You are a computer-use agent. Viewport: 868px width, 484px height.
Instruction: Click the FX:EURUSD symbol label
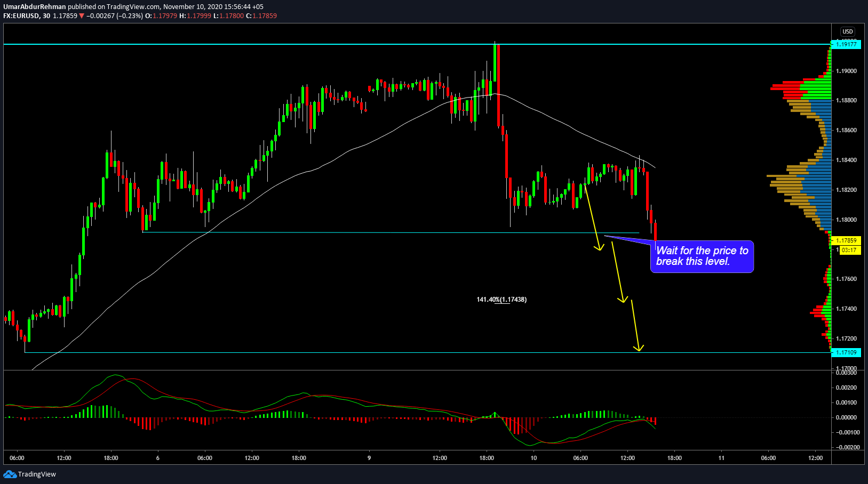tap(21, 16)
